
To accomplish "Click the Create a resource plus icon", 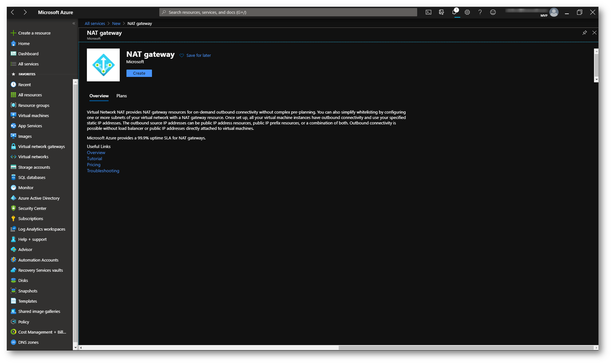I will click(x=13, y=33).
